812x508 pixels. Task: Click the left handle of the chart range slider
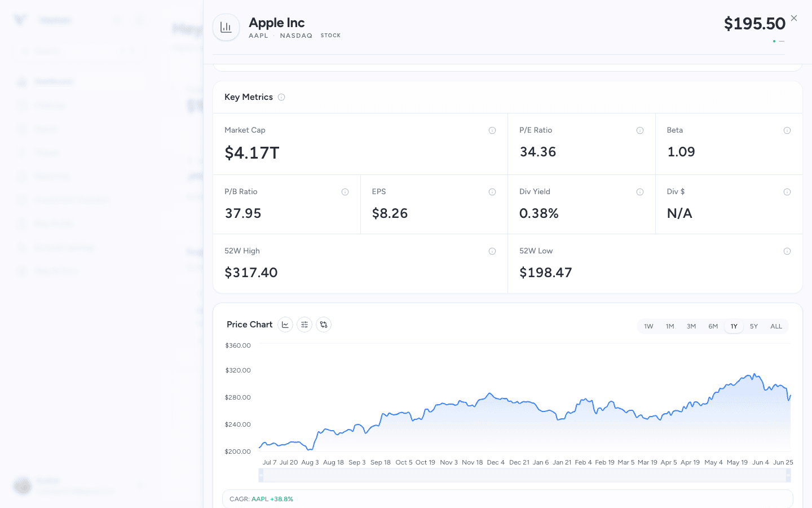[x=261, y=475]
